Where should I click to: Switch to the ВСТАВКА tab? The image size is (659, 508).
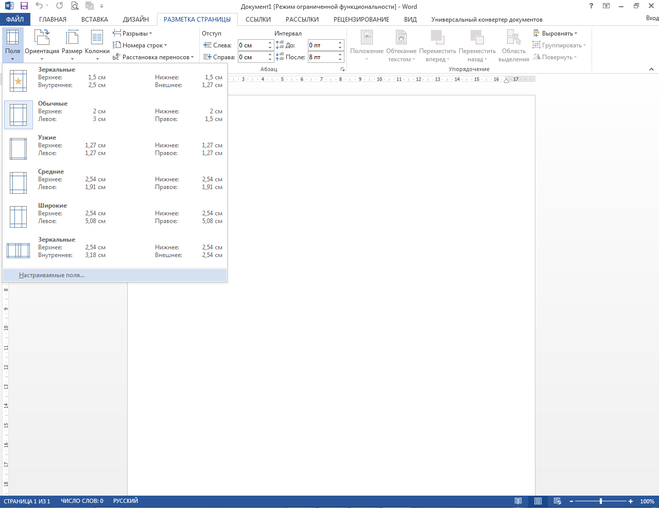(x=95, y=19)
